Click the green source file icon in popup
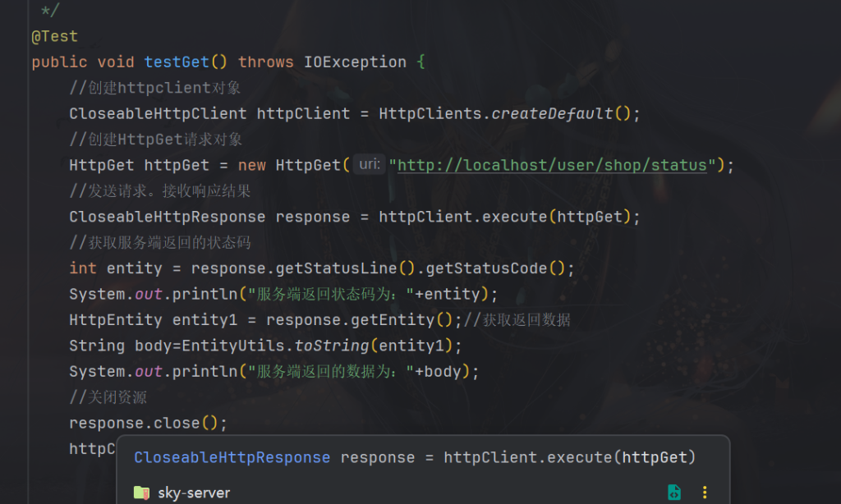The height and width of the screenshot is (504, 841). pos(674,493)
